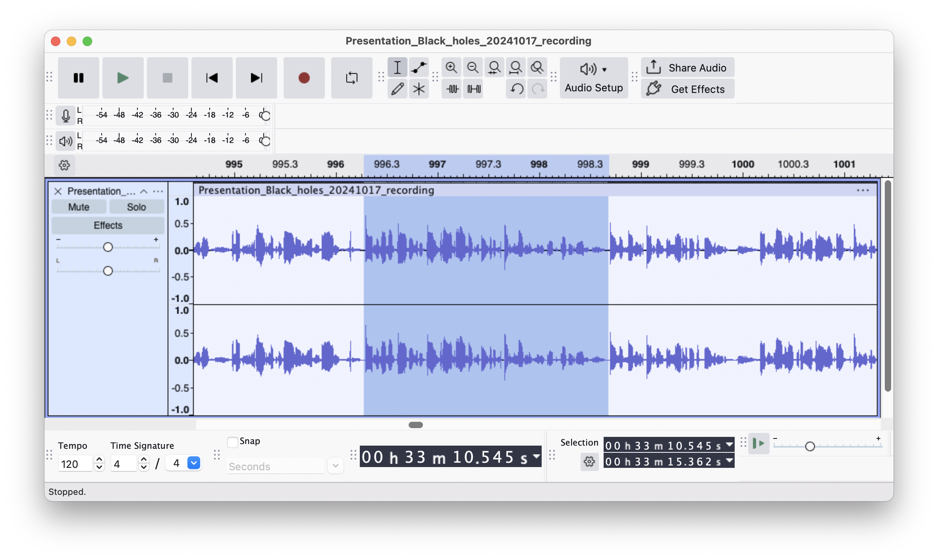938x560 pixels.
Task: Select the Envelope tool
Action: tap(419, 68)
